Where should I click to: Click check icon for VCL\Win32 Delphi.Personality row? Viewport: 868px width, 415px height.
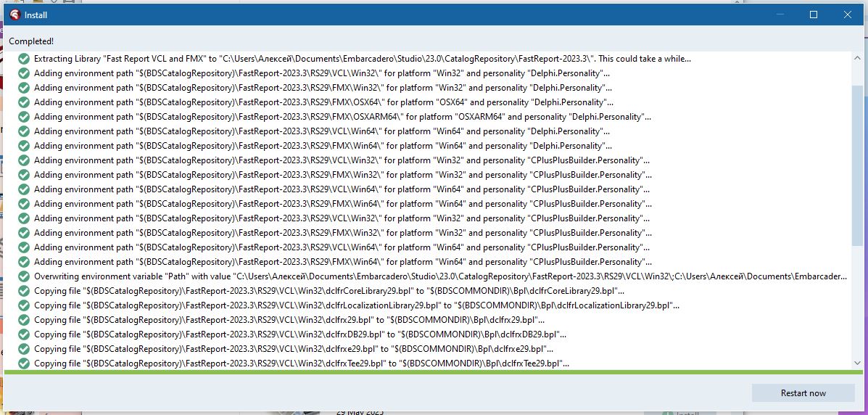[x=23, y=73]
